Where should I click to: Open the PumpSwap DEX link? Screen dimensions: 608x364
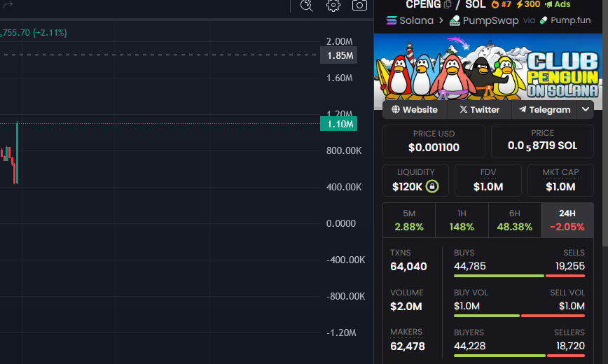(x=484, y=20)
